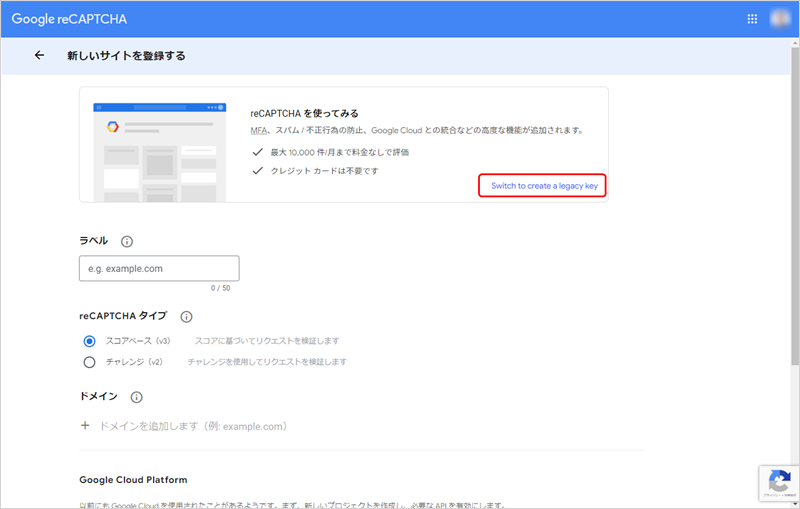Click the 最大 10,000 件/月まで料金なしで評価 text

pos(339,152)
